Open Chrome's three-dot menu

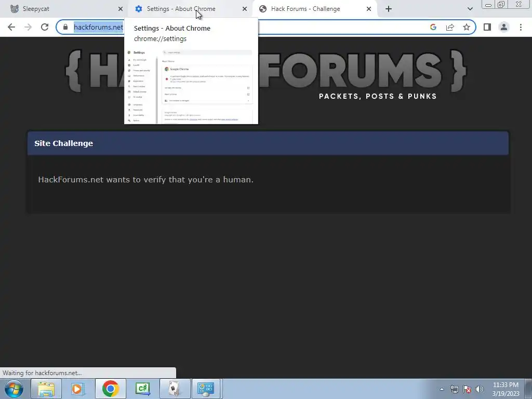(x=521, y=27)
